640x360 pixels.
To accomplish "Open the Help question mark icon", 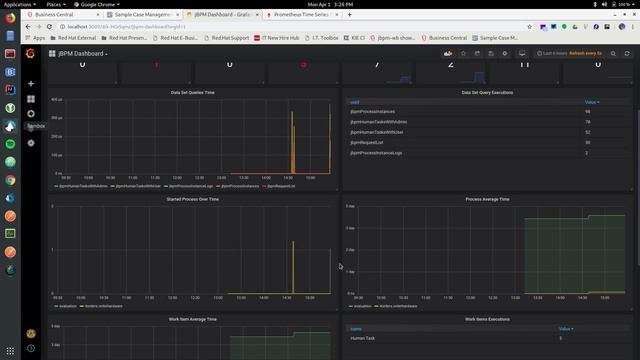I will tap(31, 349).
